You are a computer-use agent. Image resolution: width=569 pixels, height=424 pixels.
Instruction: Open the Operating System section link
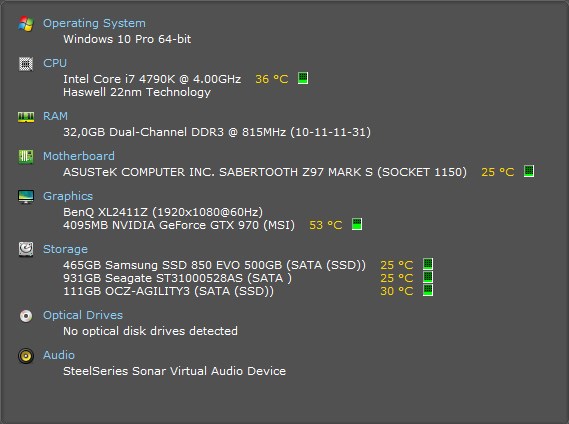point(94,23)
